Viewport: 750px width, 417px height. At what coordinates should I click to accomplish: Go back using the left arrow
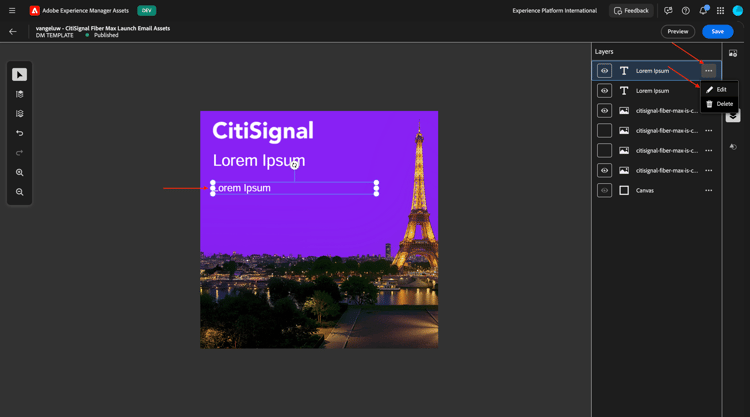click(x=13, y=32)
